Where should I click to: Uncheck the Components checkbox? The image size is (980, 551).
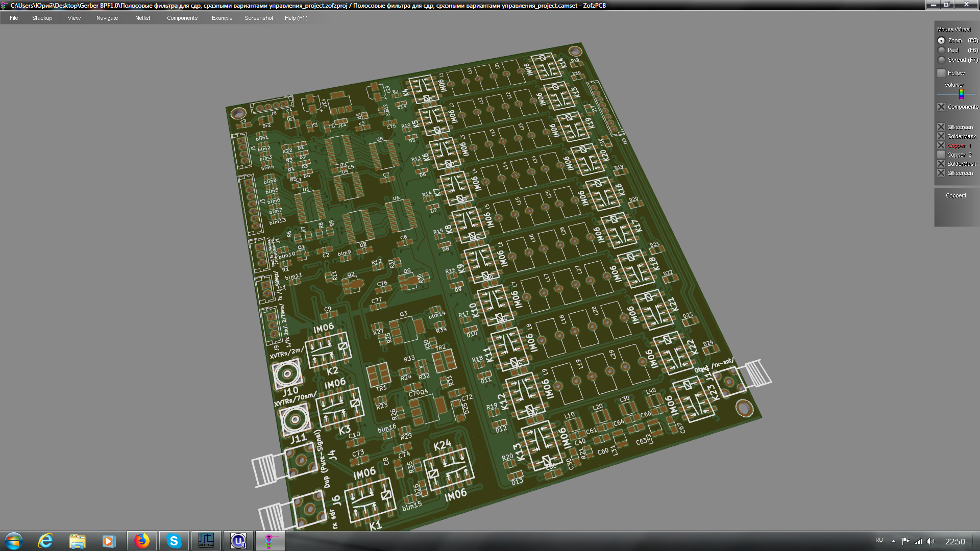[x=941, y=107]
